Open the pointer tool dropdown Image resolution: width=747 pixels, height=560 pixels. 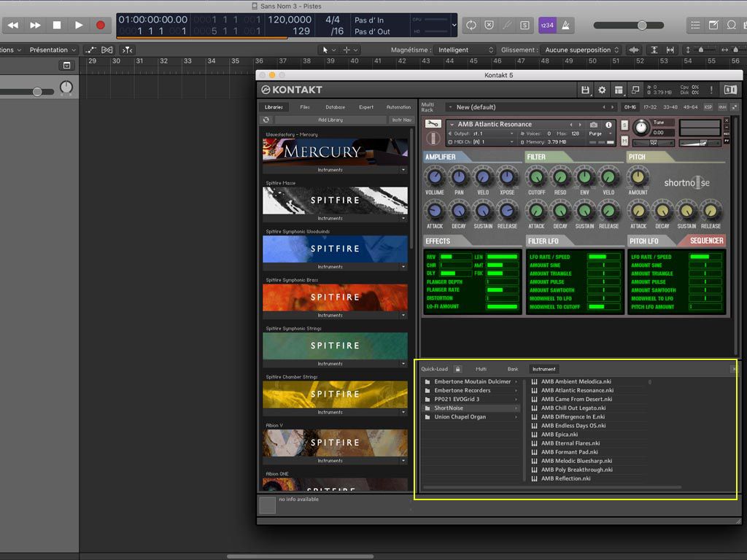point(329,50)
